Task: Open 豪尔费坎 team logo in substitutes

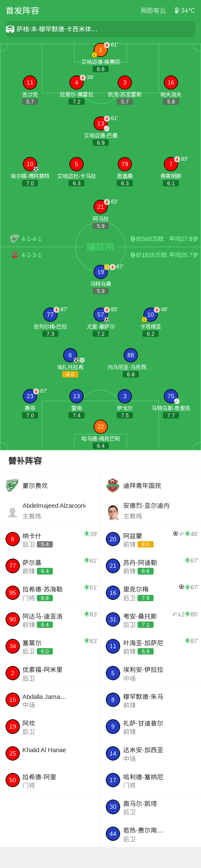Action: pos(12,485)
